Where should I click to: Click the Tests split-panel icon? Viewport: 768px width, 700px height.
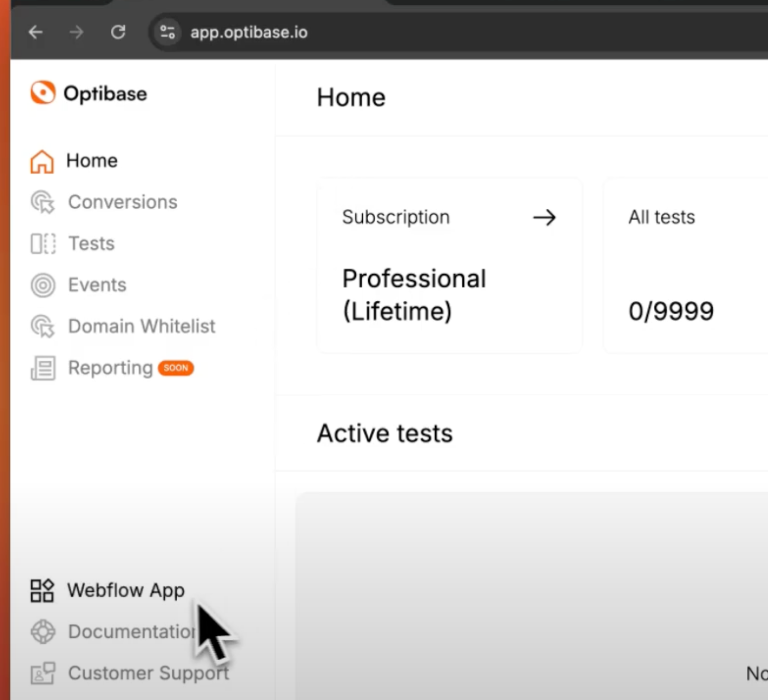coord(43,244)
